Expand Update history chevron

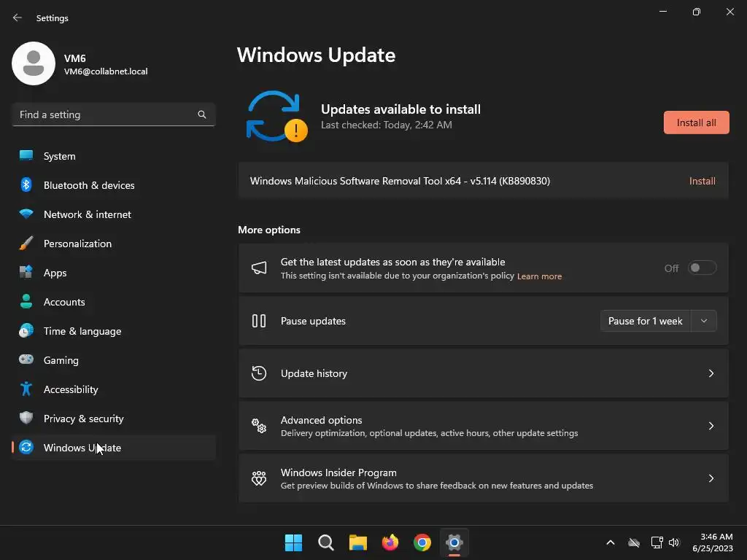click(x=711, y=373)
